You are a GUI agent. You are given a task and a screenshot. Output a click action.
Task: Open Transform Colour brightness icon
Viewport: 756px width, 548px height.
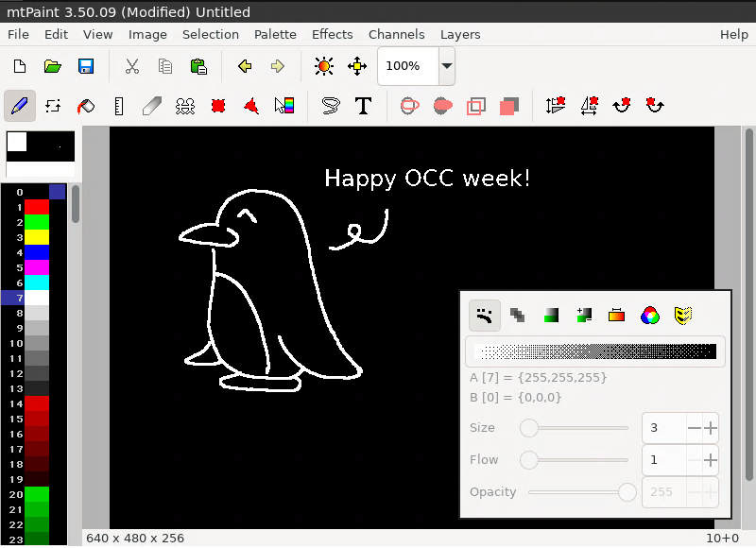coord(324,66)
